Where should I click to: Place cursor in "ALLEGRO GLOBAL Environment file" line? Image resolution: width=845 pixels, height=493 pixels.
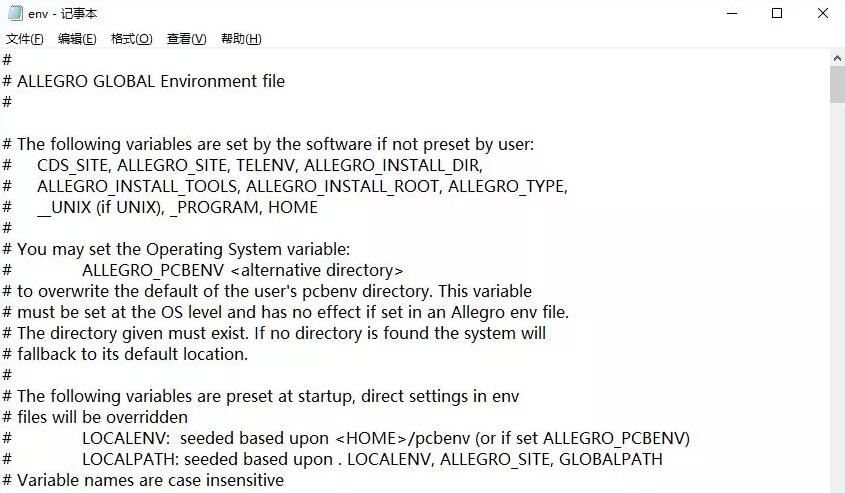(150, 81)
